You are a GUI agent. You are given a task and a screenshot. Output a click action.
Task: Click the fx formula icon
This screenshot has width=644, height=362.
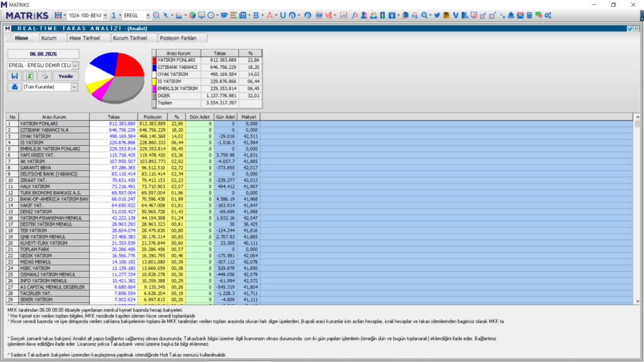tap(355, 15)
